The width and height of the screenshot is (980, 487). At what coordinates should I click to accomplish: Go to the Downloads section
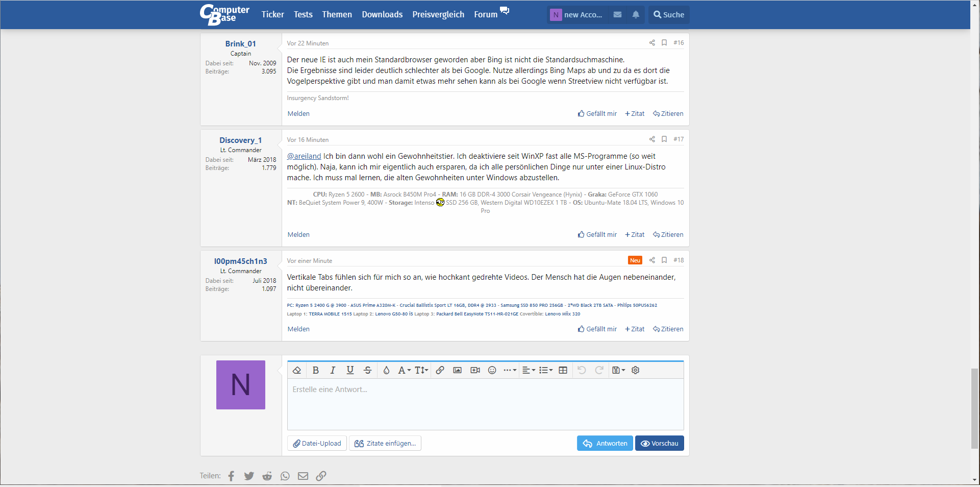382,14
